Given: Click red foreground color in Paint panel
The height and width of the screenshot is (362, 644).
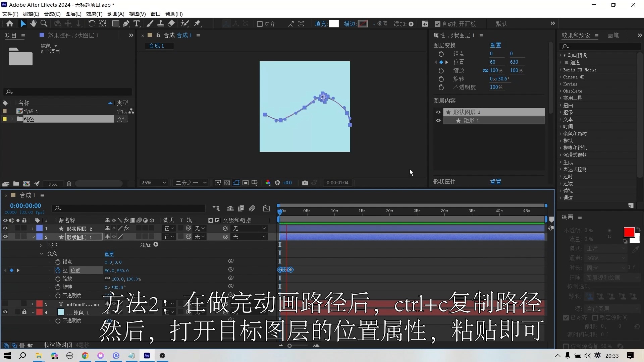Looking at the screenshot, I should click(x=629, y=232).
